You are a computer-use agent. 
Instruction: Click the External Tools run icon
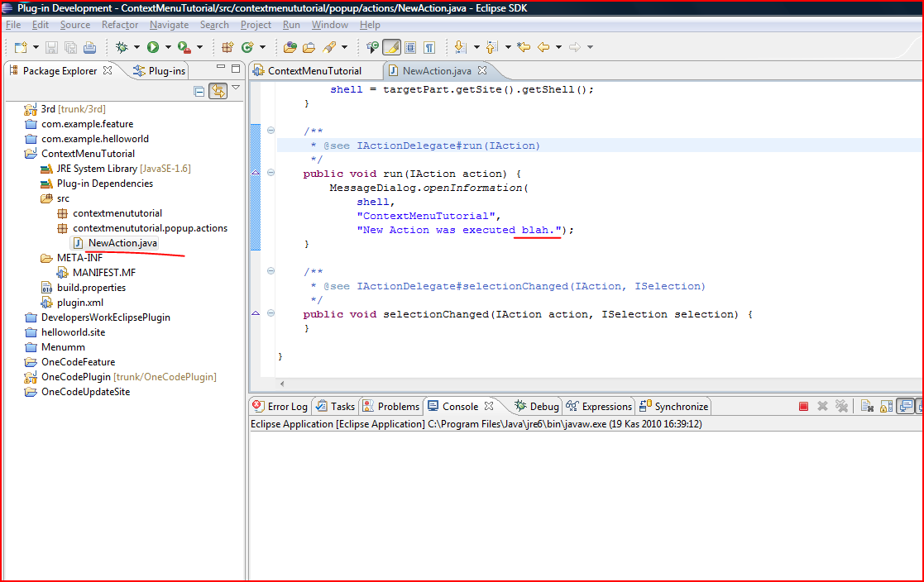pyautogui.click(x=184, y=47)
